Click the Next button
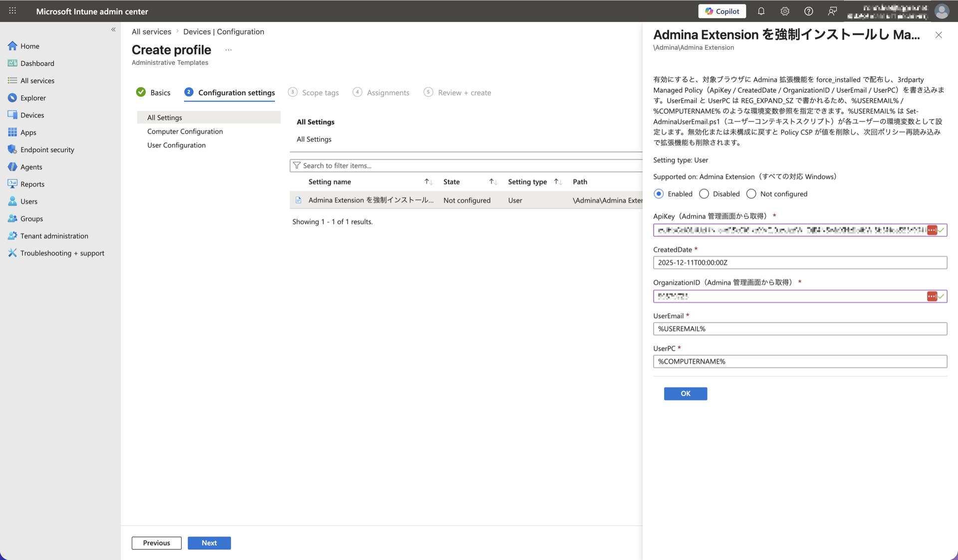 point(209,543)
